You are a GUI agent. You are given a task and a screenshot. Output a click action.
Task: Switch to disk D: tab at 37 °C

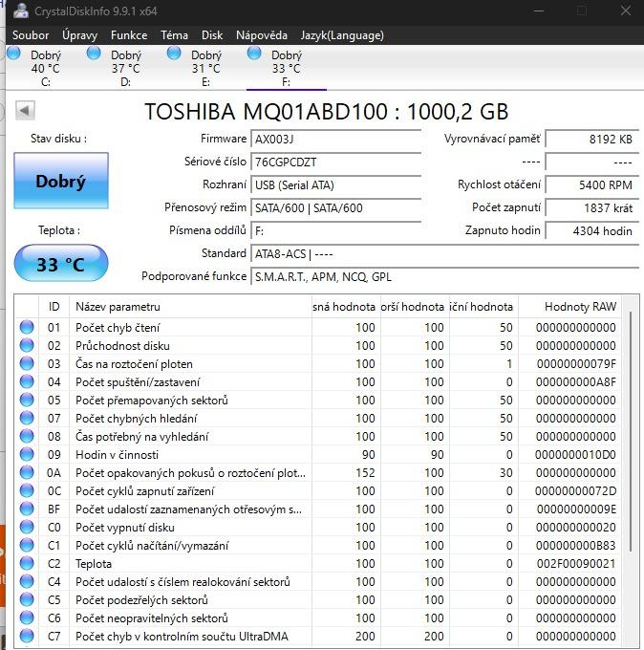click(126, 68)
